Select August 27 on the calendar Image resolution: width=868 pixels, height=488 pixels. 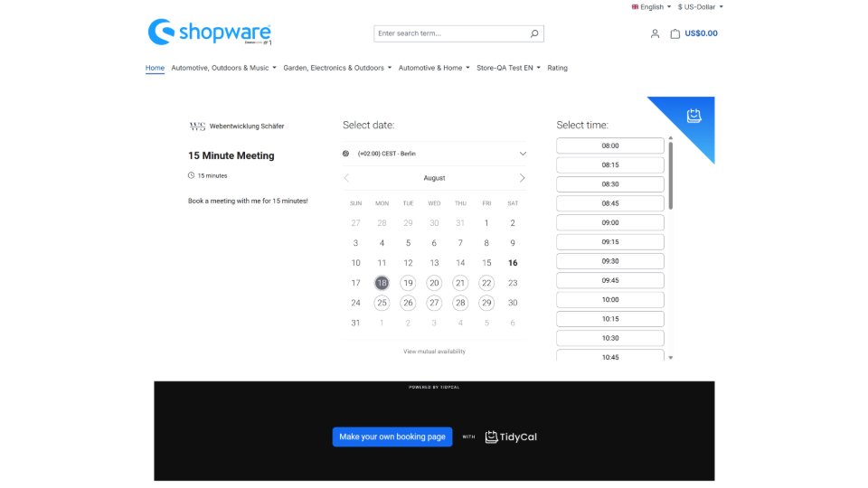(434, 303)
